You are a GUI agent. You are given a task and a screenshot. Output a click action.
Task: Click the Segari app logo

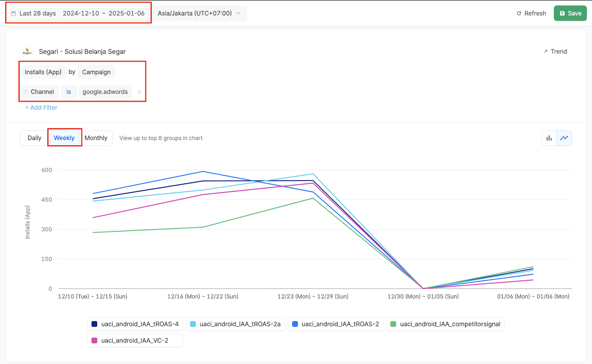pos(27,52)
